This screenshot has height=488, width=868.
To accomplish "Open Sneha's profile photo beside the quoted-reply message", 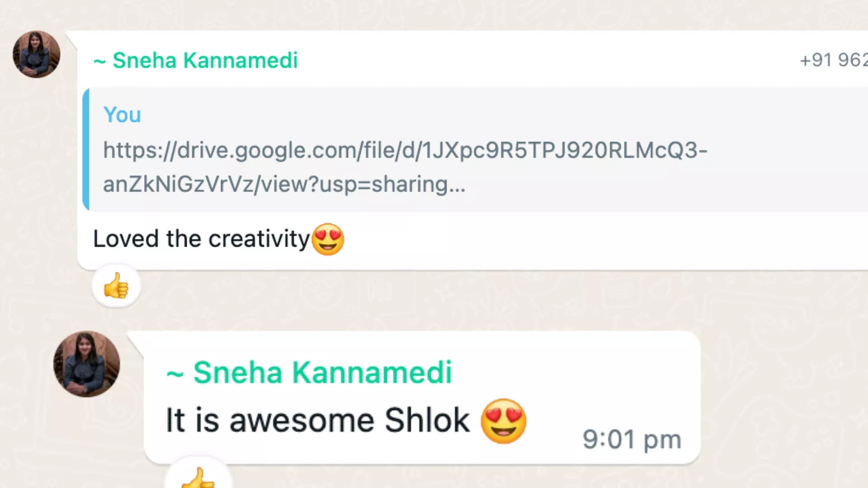I will pos(36,54).
